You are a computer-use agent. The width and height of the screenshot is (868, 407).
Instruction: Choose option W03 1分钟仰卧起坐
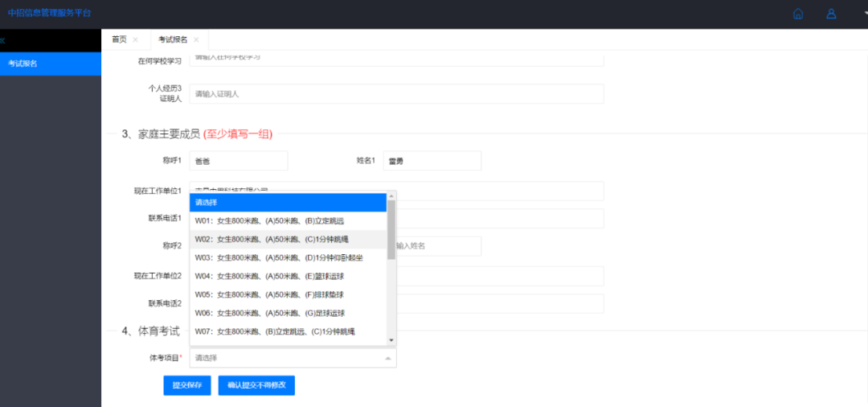coord(288,257)
